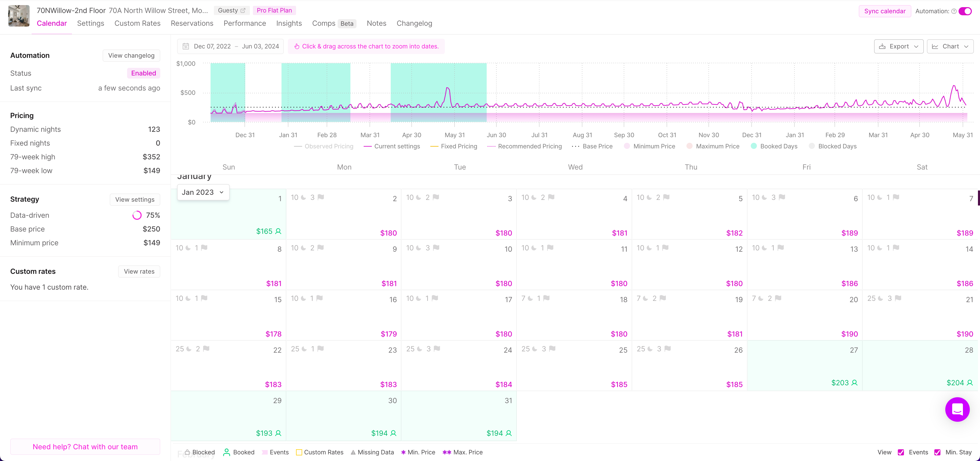Uncheck the Events view checkbox
980x461 pixels.
click(x=901, y=452)
